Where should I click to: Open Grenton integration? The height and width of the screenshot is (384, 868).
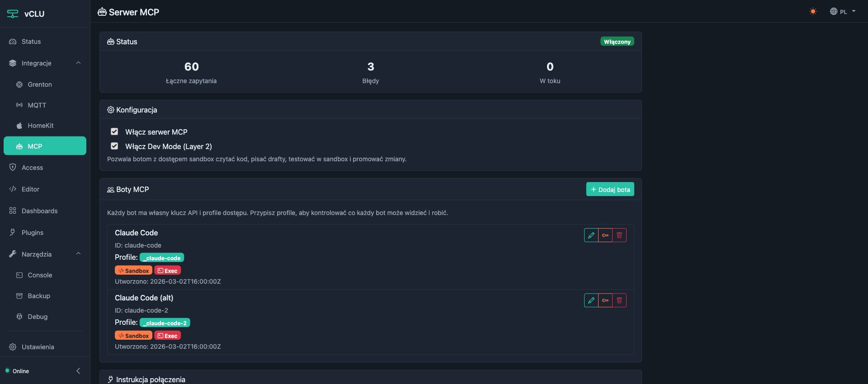coord(45,84)
